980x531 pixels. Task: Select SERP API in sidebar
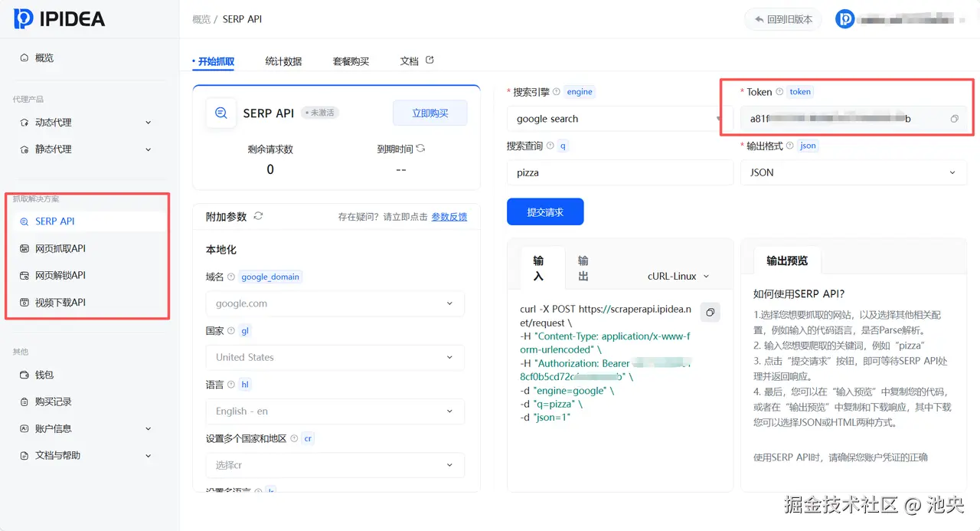pyautogui.click(x=90, y=221)
